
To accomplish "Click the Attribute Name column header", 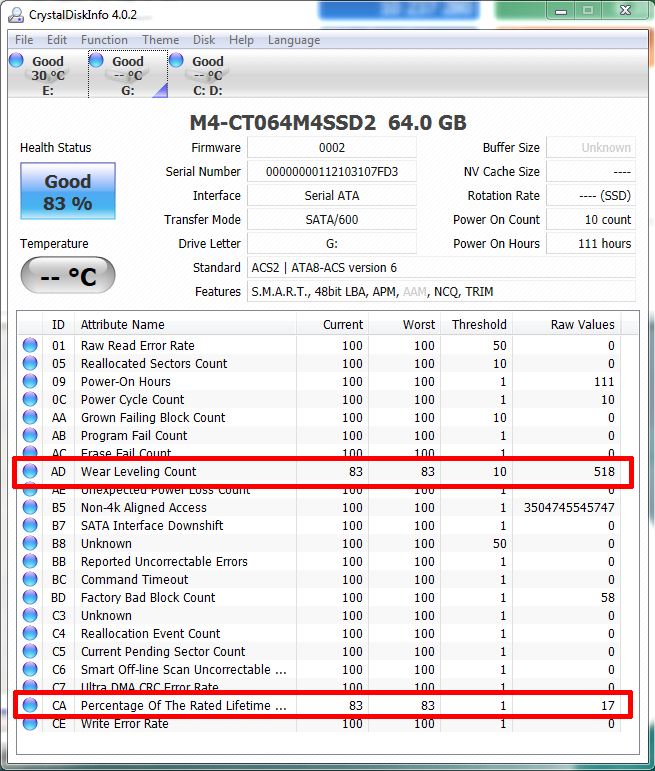I will coord(185,325).
